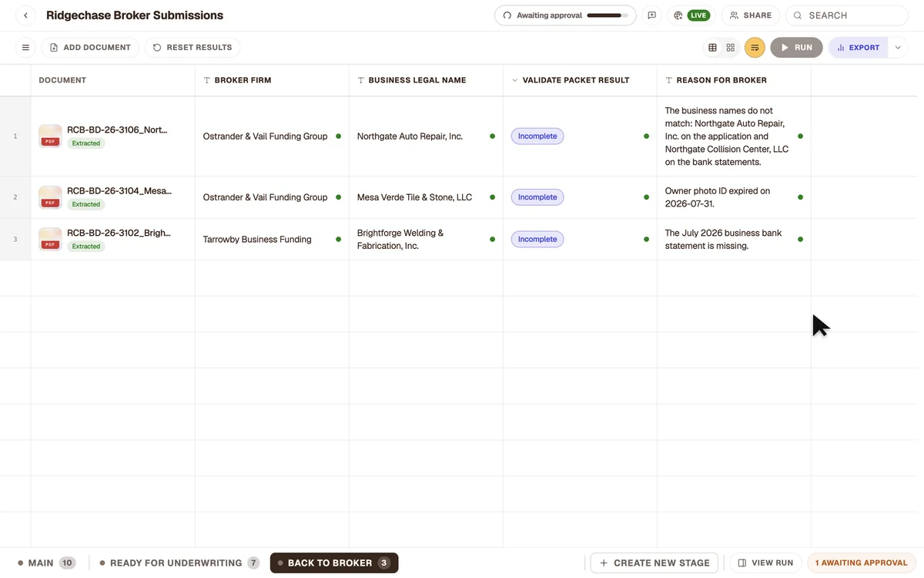Click the Add Document button
This screenshot has width=924, height=578.
(90, 48)
